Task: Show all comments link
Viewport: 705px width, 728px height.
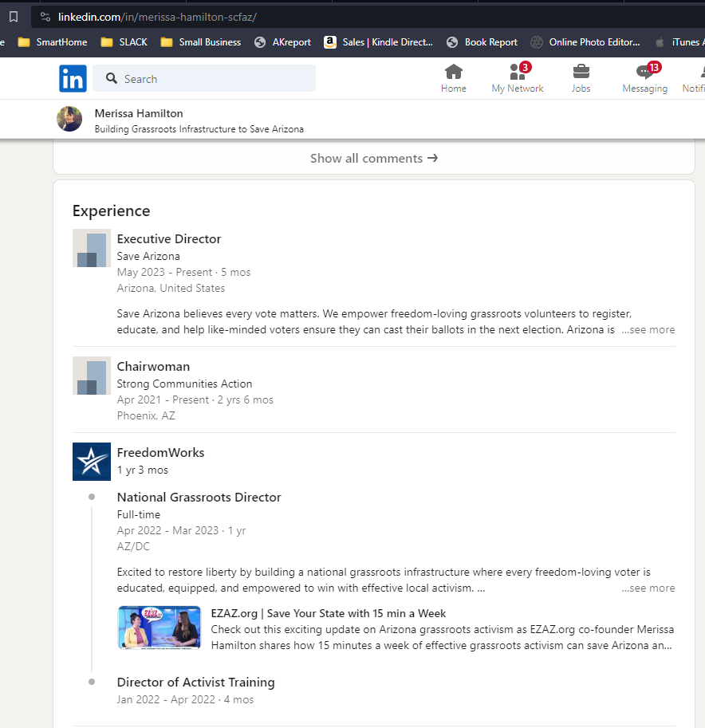Action: [x=374, y=159]
